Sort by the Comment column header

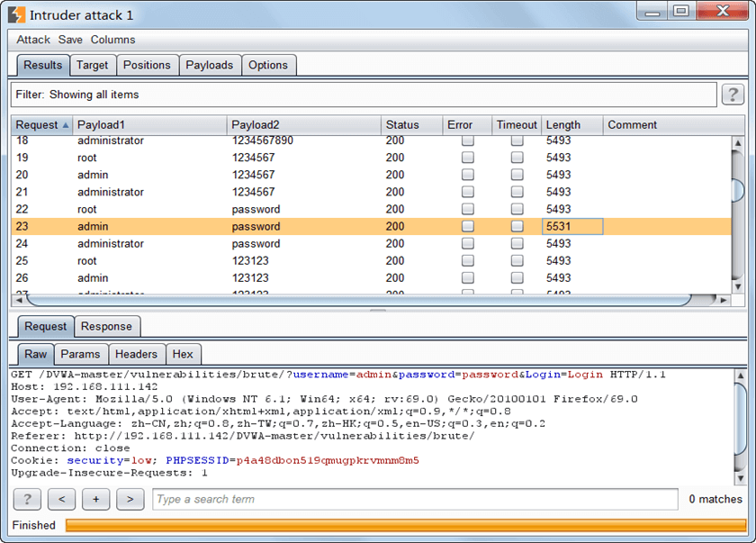(673, 125)
